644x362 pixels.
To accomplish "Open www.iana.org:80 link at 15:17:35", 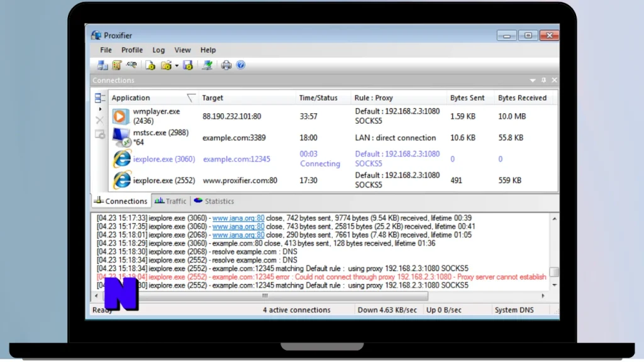I will 238,226.
